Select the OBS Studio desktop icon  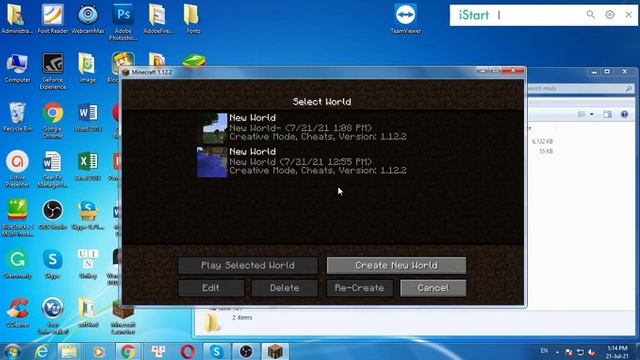(x=53, y=215)
